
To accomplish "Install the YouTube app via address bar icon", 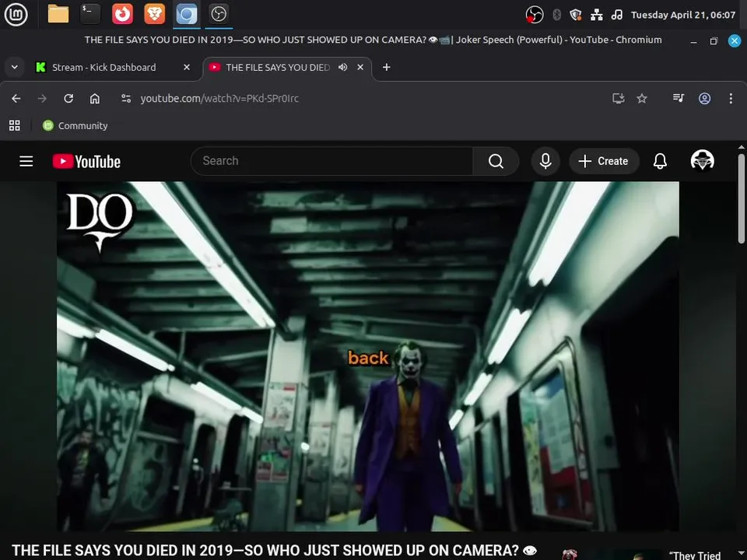I will pos(619,98).
